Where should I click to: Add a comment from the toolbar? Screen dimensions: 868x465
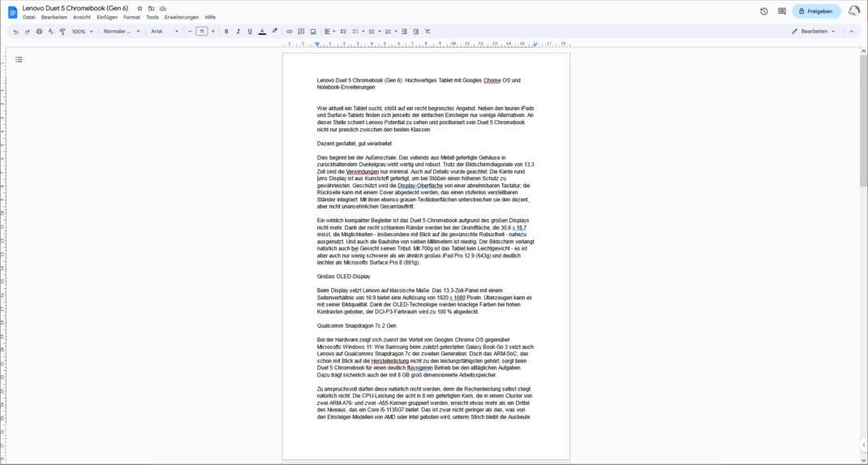tap(301, 32)
